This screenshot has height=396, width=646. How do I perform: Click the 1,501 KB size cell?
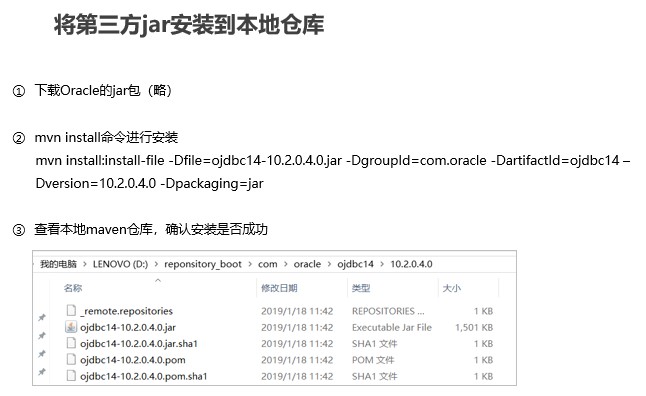pos(474,327)
